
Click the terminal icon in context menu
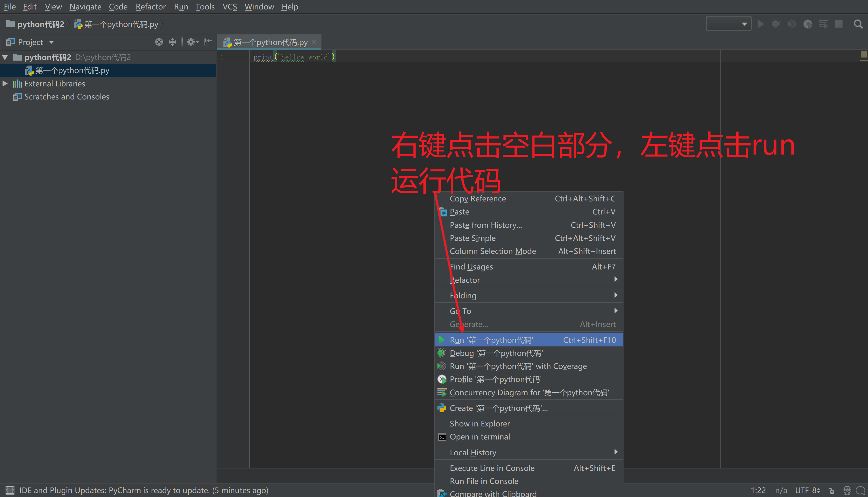tap(442, 437)
